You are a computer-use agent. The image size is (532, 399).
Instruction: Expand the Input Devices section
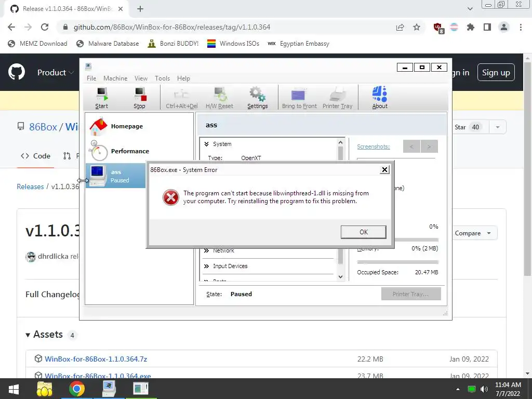tap(206, 267)
